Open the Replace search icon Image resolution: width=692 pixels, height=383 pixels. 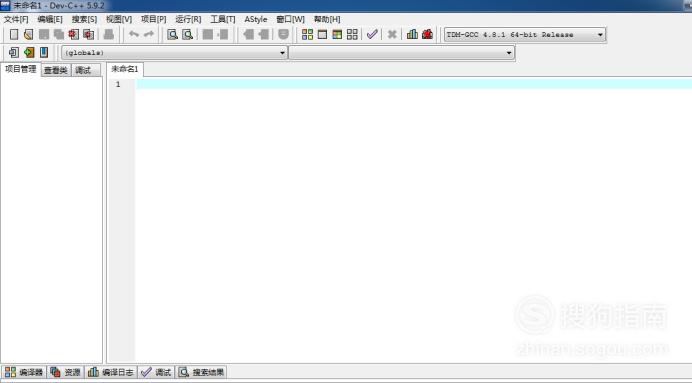click(x=188, y=34)
